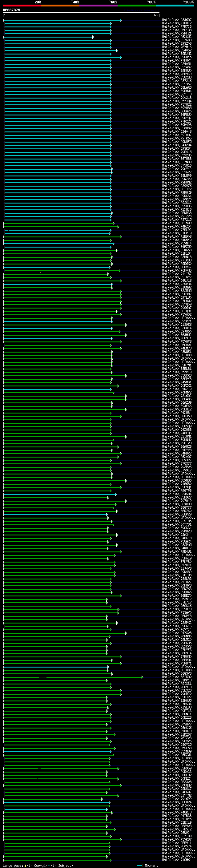This screenshot has width=197, height=868.
Task: Select hit label UniRef100_Q139E6
Action: (x=177, y=325)
